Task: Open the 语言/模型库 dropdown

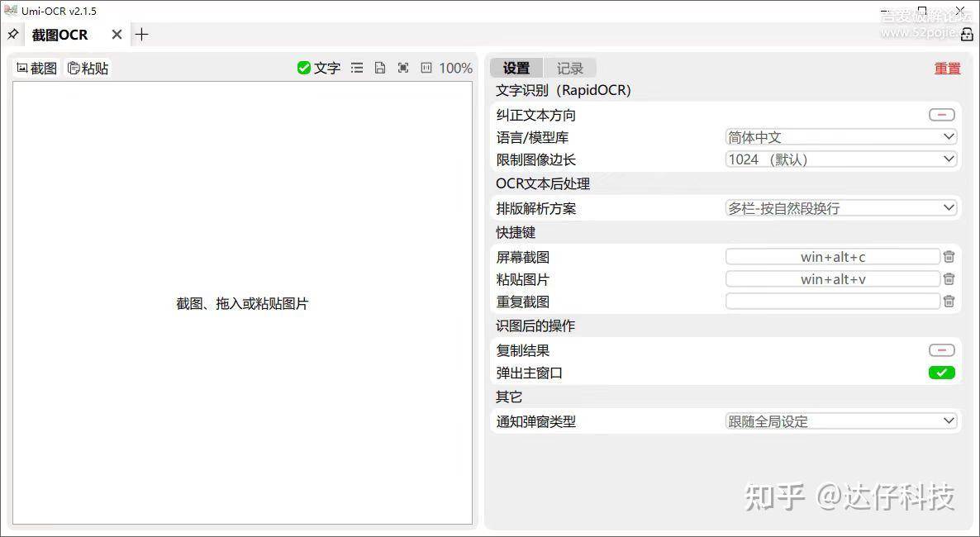Action: 840,137
